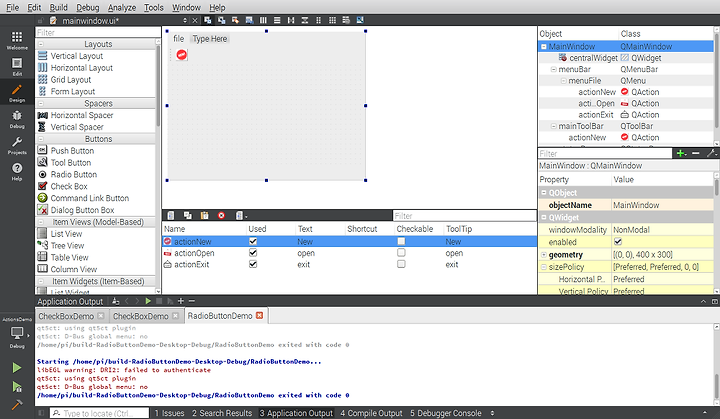Open the 4 Compile Output pane
The height and width of the screenshot is (419, 720).
pyautogui.click(x=371, y=413)
